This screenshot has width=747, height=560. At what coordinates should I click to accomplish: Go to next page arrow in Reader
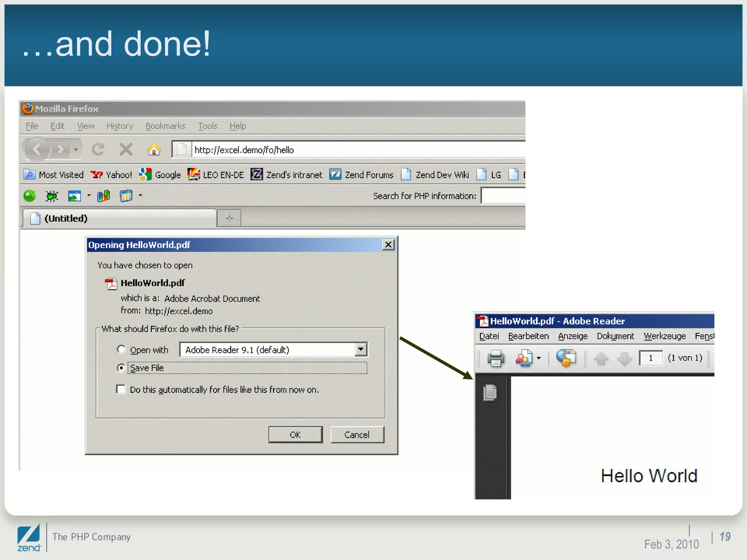pos(624,358)
